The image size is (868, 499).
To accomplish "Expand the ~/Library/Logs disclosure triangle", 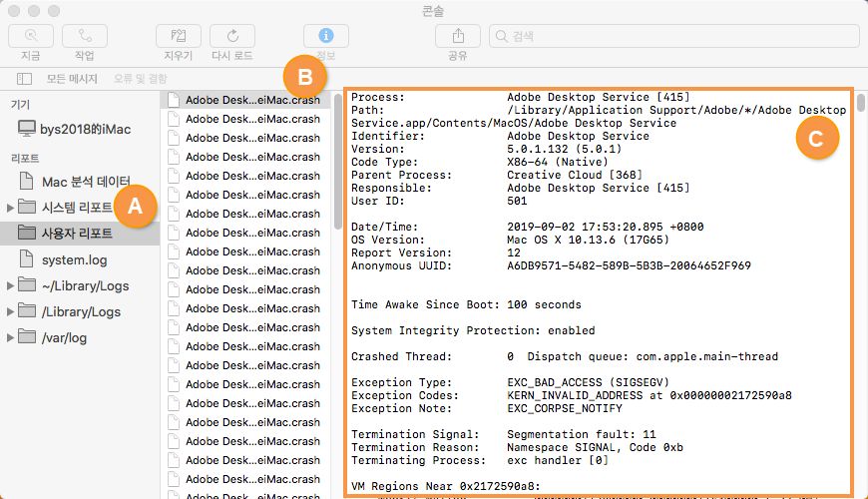I will click(x=10, y=285).
